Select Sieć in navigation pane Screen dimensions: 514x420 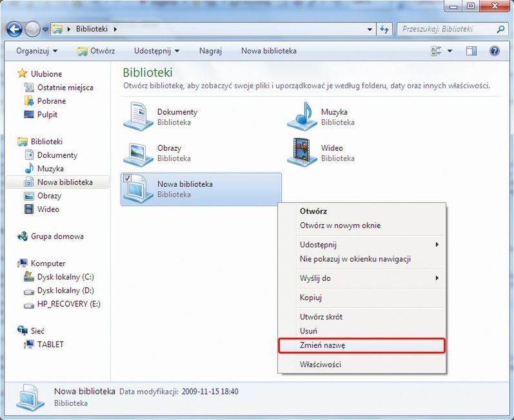pyautogui.click(x=37, y=331)
